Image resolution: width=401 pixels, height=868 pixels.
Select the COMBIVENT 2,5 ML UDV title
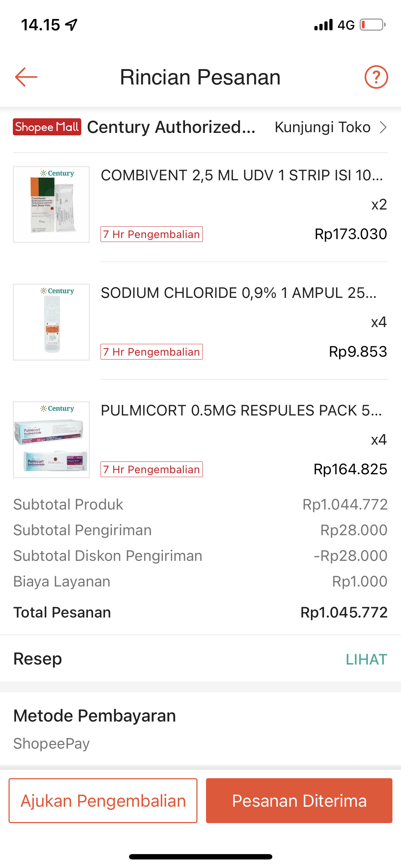coord(242,175)
